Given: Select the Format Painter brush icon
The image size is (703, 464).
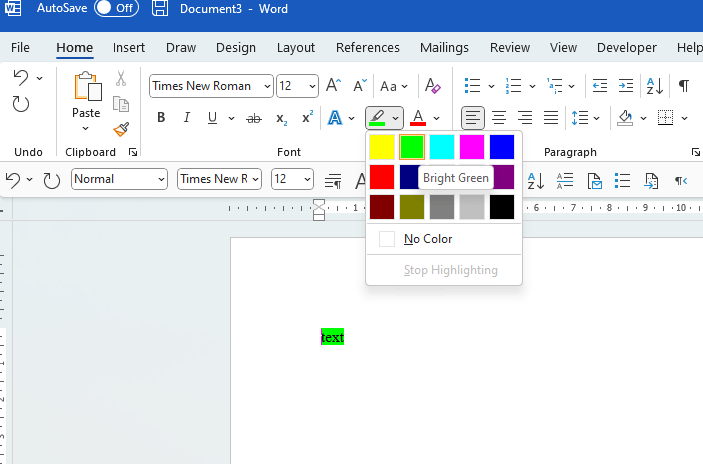Looking at the screenshot, I should (121, 130).
